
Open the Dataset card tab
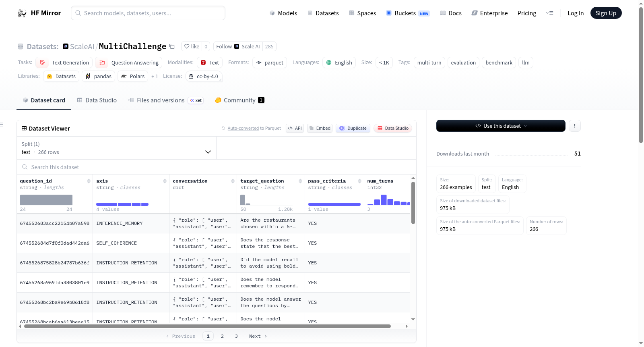click(43, 100)
